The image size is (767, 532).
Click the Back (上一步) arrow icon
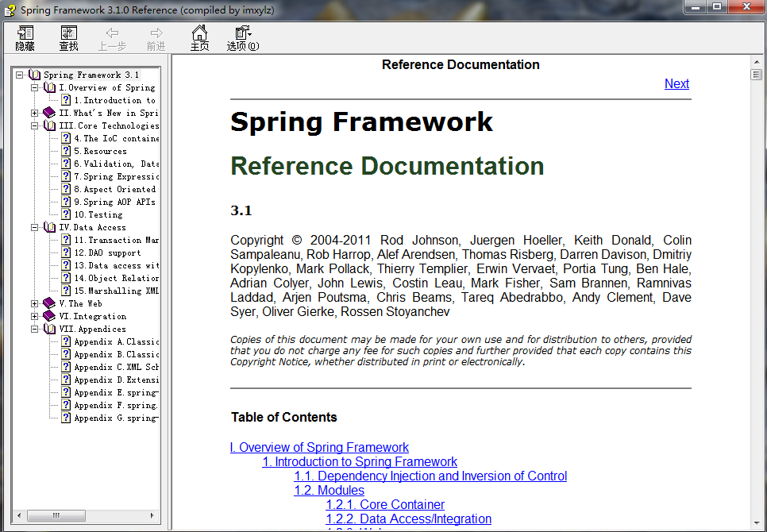[x=113, y=33]
